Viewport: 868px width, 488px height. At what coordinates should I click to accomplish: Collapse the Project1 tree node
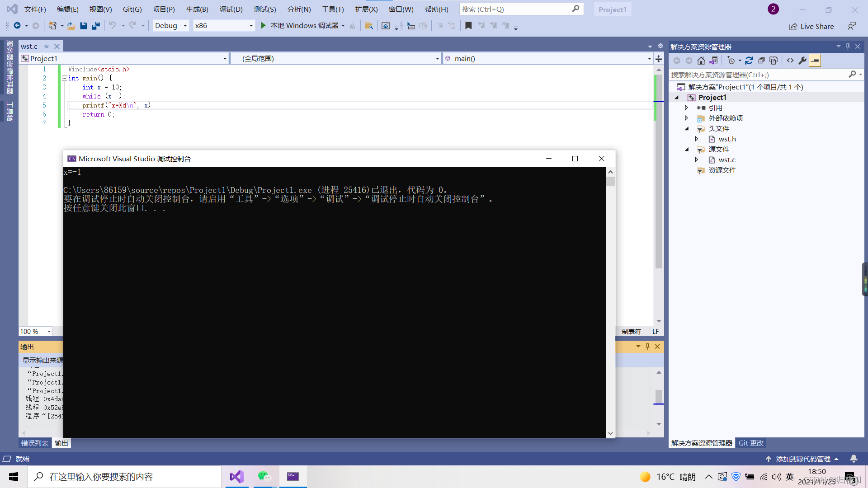coord(677,98)
